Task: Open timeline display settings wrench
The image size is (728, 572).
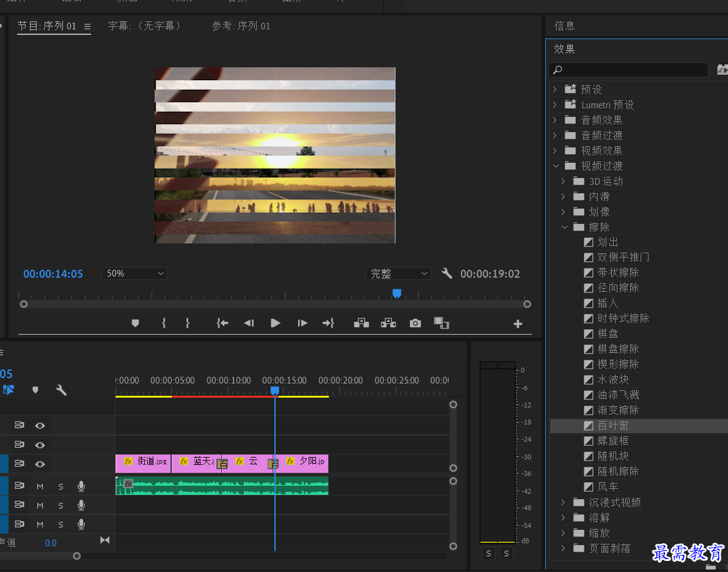Action: click(x=61, y=390)
